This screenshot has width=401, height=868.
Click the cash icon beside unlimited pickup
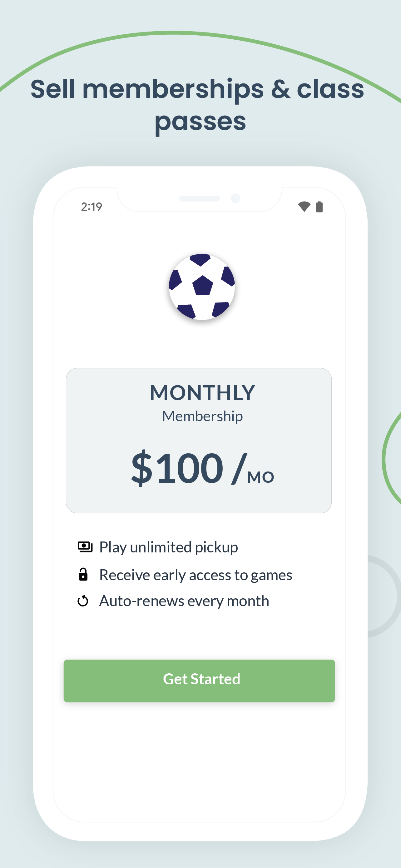[85, 547]
